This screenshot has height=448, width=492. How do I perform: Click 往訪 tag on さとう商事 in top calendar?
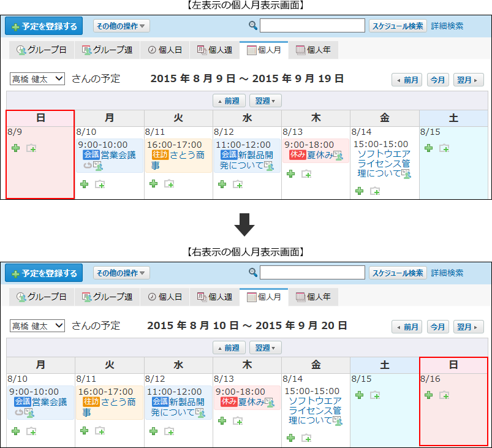[160, 154]
